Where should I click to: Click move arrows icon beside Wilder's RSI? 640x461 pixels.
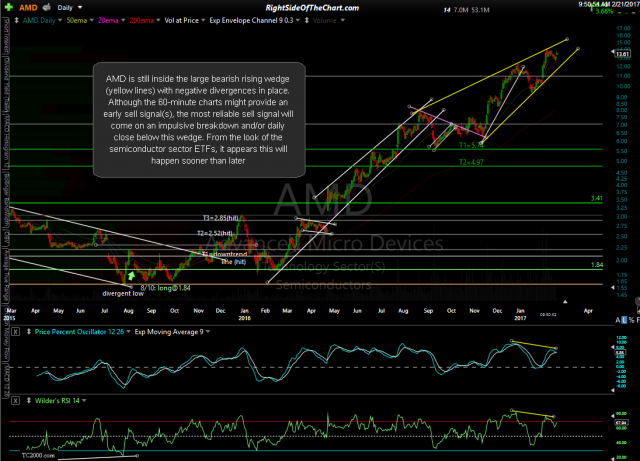coord(29,401)
